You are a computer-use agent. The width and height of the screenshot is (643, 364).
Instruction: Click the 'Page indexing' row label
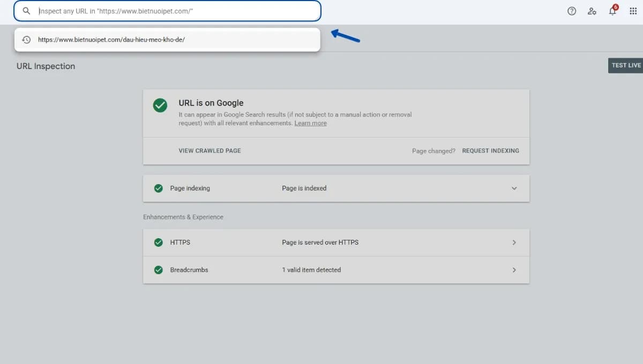click(190, 188)
